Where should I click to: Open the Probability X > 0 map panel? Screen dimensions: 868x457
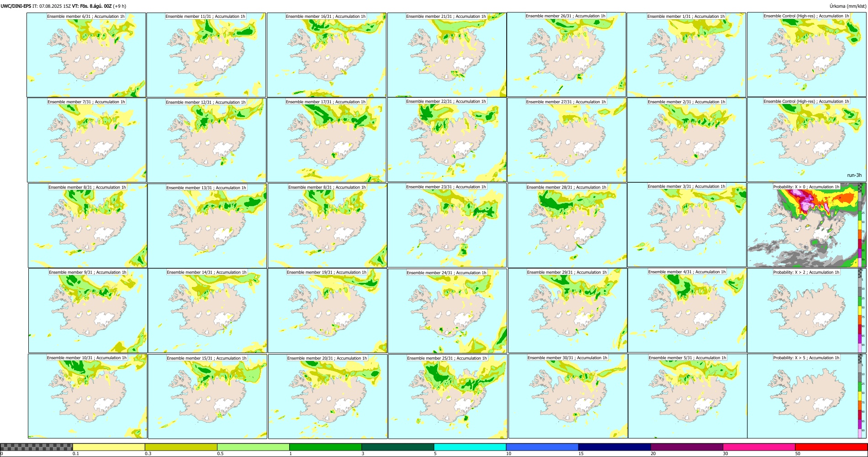807,225
